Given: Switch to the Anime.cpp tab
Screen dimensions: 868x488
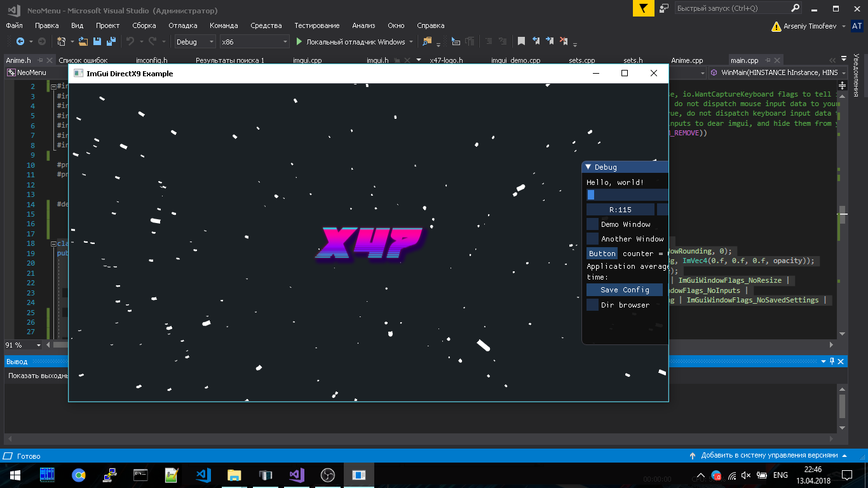Looking at the screenshot, I should pos(687,60).
